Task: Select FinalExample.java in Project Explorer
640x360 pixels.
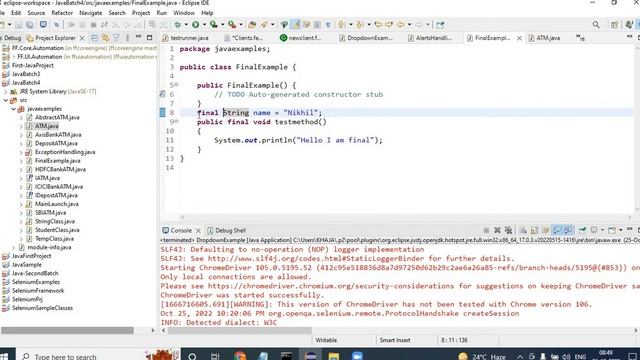Action: (x=58, y=161)
